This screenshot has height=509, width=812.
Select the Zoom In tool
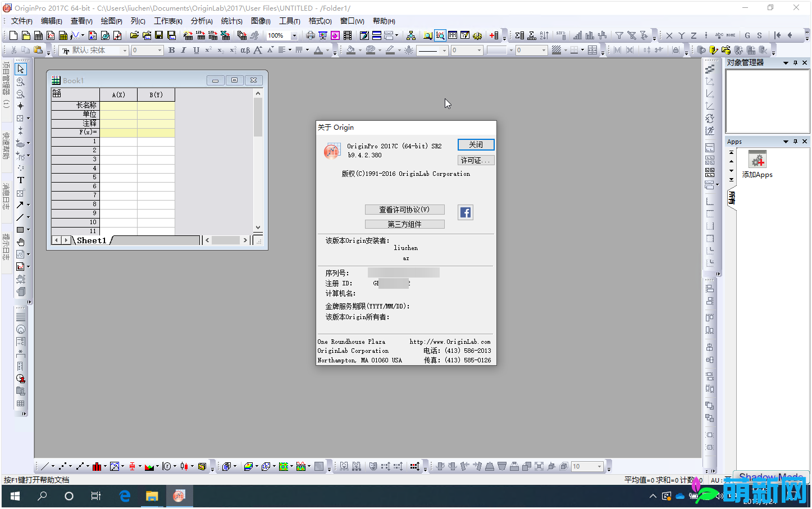(21, 81)
